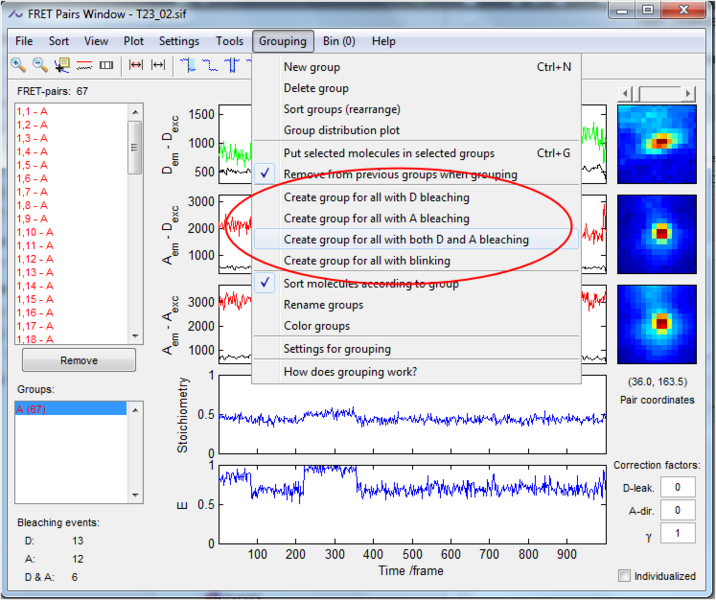Click the Remove button
The image size is (716, 600).
pyautogui.click(x=79, y=360)
